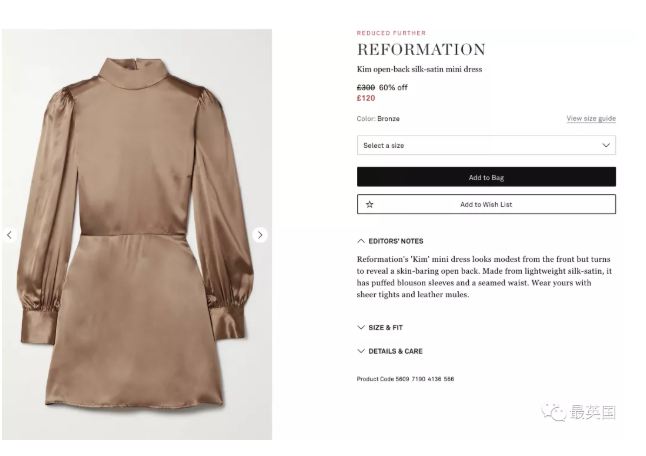
Task: Open the View size guide link
Action: pos(590,119)
